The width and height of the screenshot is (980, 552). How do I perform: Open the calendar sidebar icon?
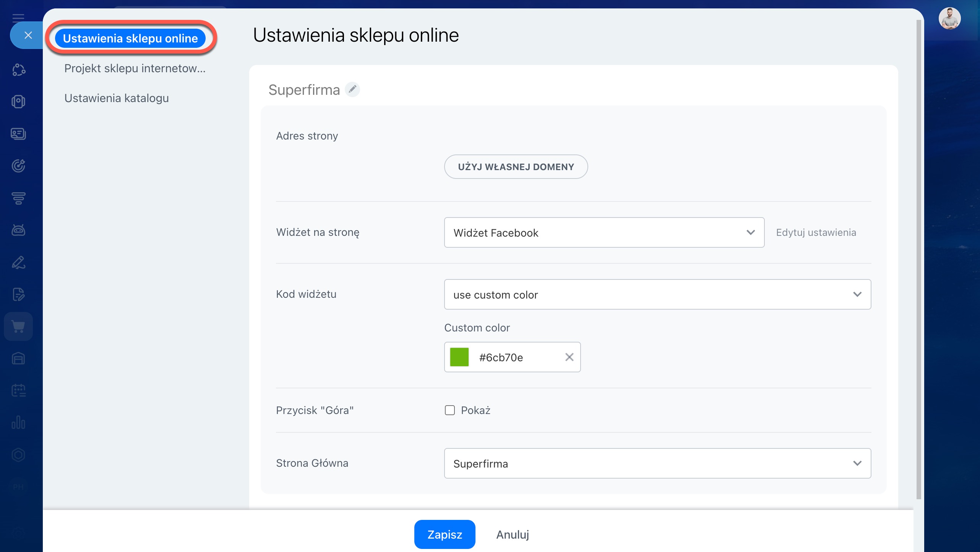(x=18, y=391)
